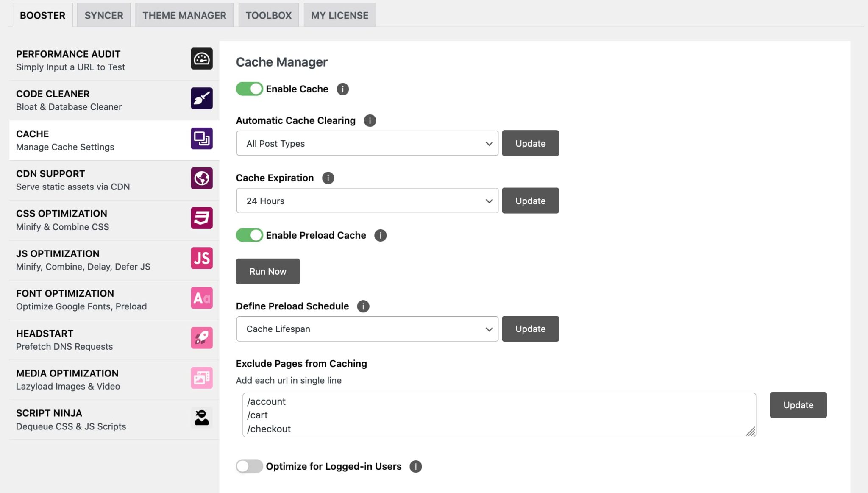Disable the Enable Cache toggle

[249, 89]
